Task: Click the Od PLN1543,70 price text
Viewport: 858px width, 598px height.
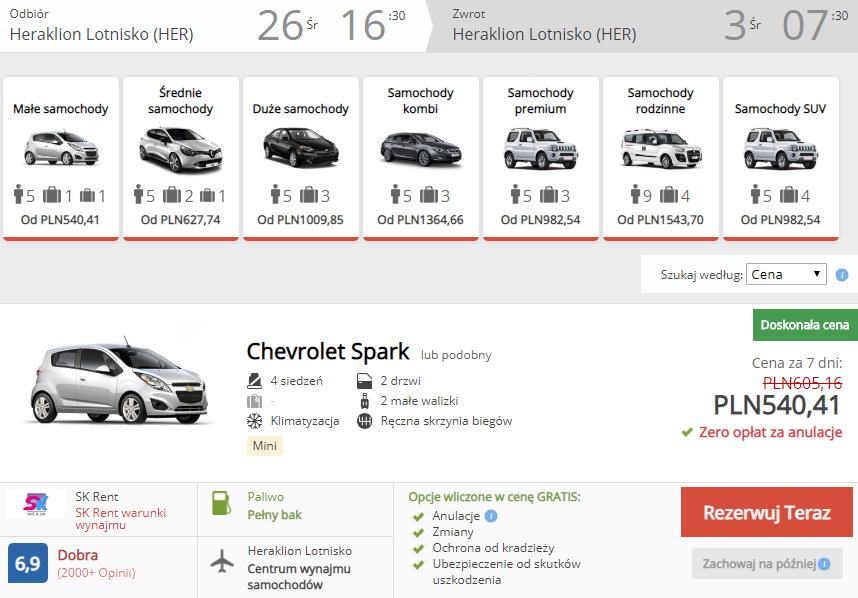Action: [x=660, y=220]
